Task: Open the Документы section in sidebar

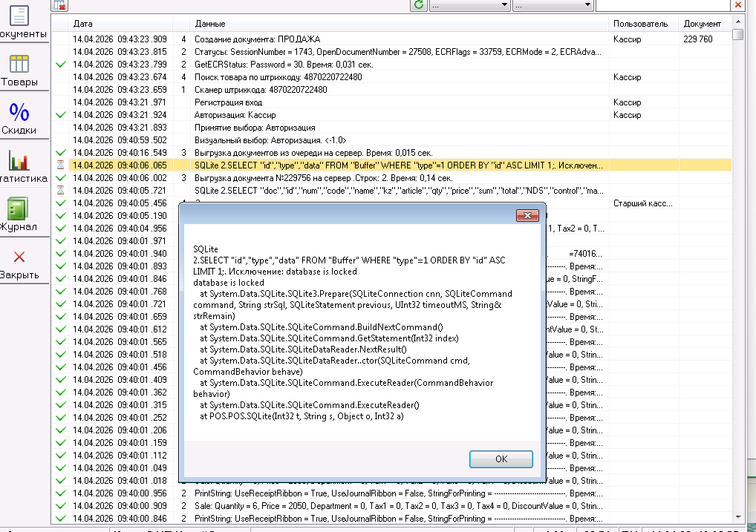Action: click(20, 22)
